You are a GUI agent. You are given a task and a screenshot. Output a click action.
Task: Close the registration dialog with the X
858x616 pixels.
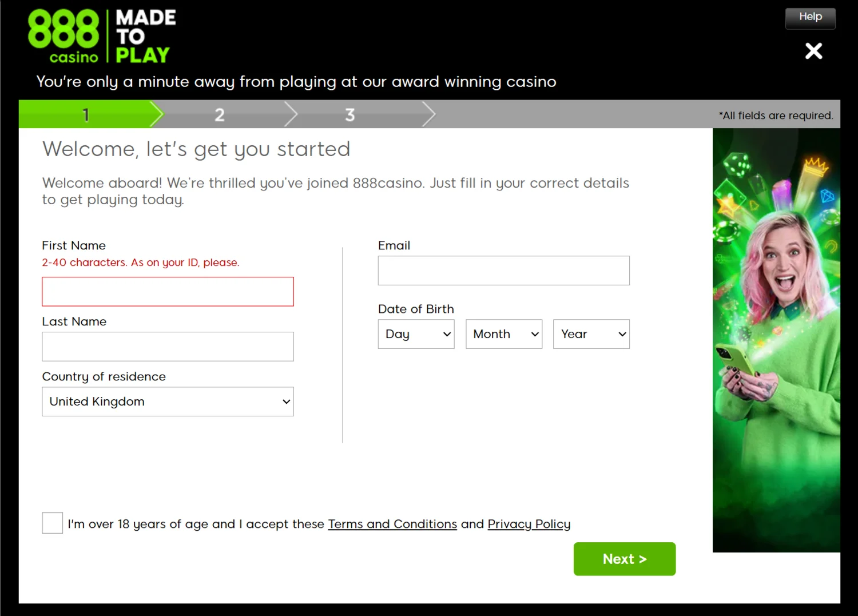(x=813, y=51)
